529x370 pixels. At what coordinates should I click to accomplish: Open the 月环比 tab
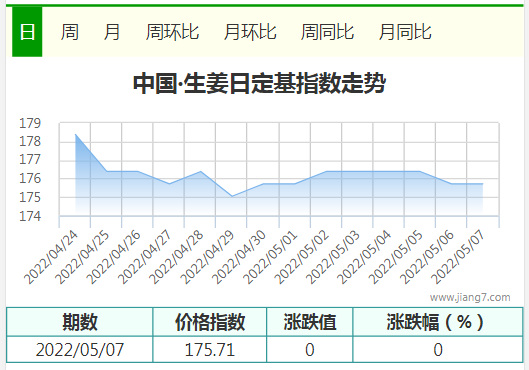pyautogui.click(x=250, y=32)
